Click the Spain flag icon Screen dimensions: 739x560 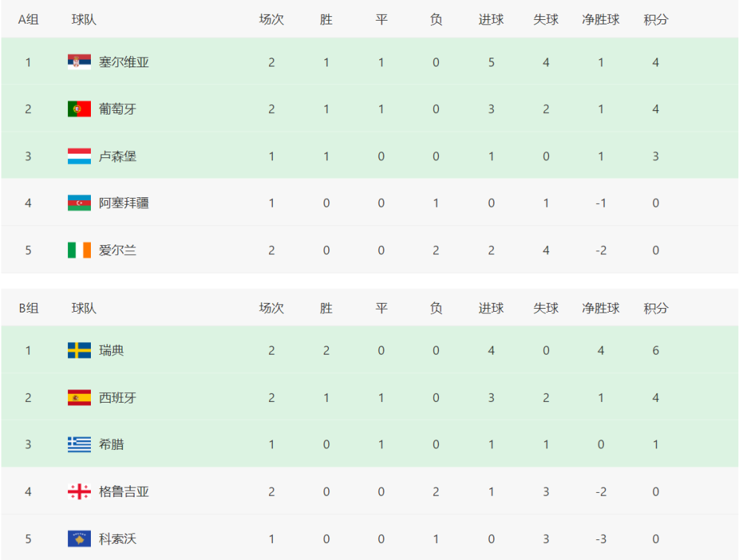pyautogui.click(x=79, y=397)
